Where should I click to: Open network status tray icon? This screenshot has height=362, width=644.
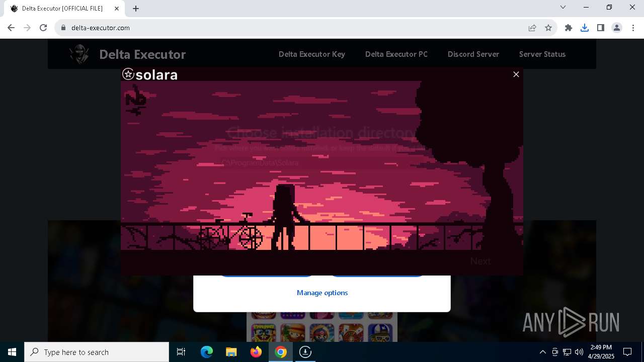[x=567, y=352]
